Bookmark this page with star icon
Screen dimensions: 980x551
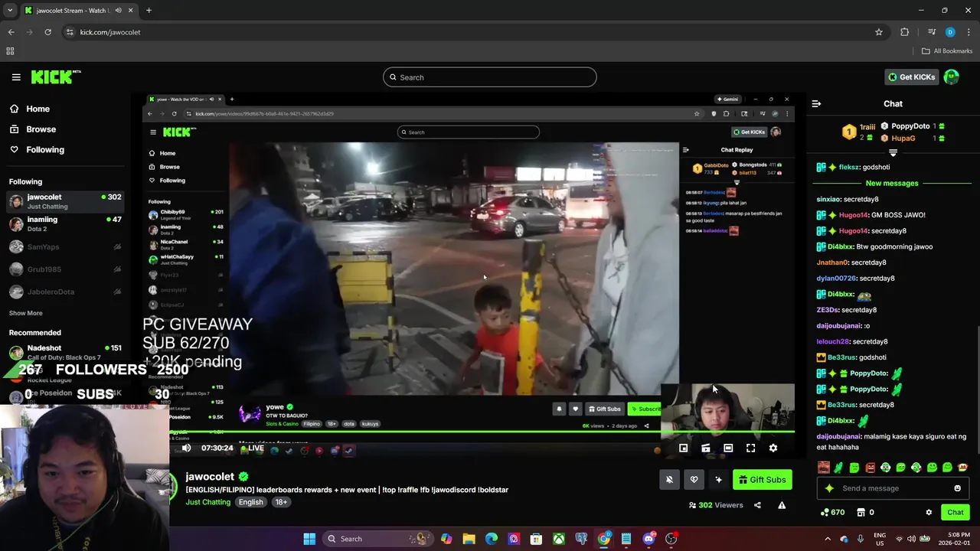(x=879, y=32)
